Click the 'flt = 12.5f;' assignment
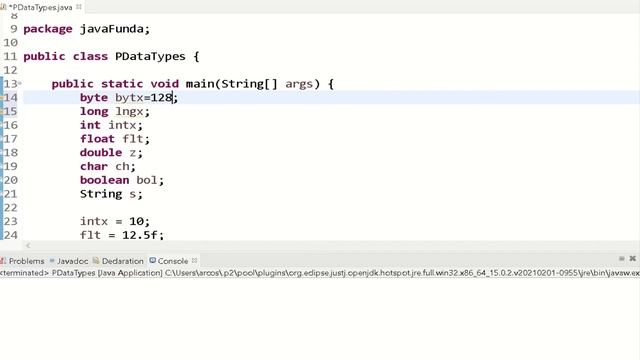This screenshot has height=360, width=640. (x=122, y=235)
